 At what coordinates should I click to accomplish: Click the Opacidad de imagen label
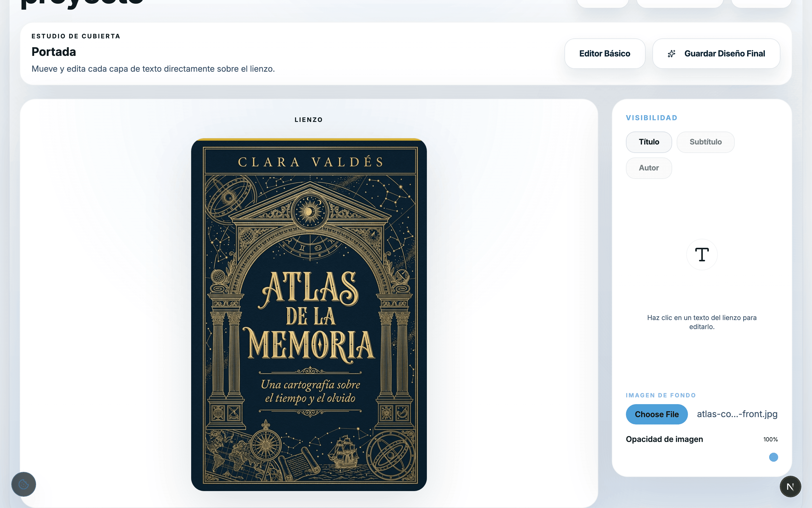pos(664,439)
